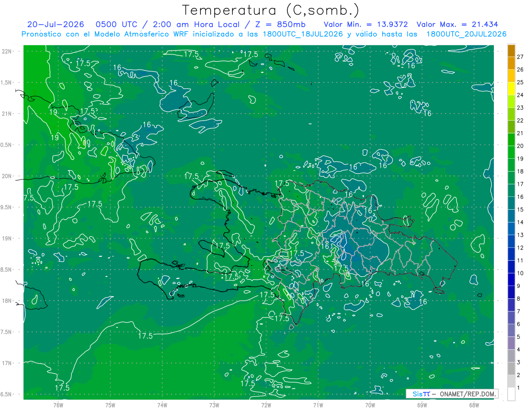Click the colorbar scale label '8'

click(x=519, y=299)
